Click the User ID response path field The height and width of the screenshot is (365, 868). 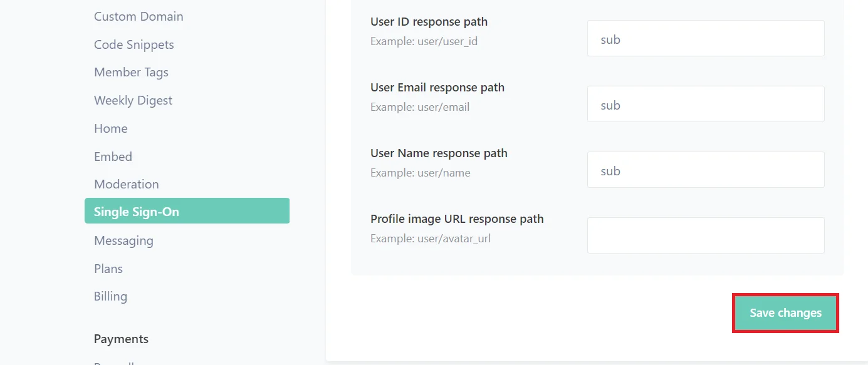click(705, 38)
